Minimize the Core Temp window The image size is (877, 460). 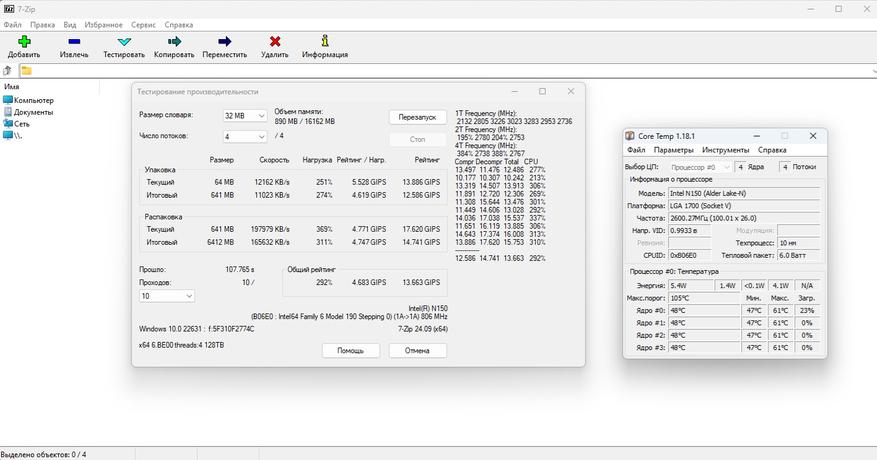(x=757, y=136)
